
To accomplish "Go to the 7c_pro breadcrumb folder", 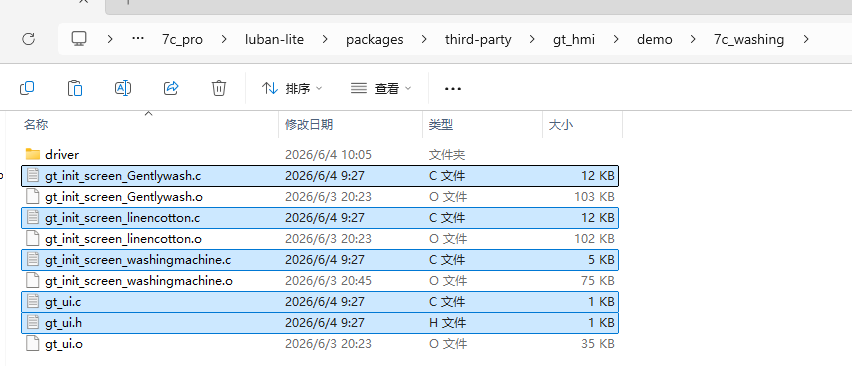I will coord(183,40).
